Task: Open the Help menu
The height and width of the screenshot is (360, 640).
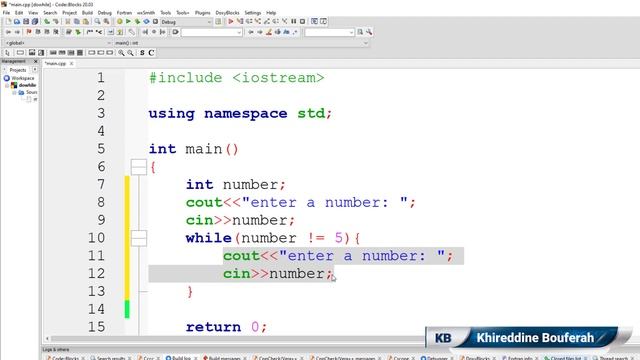Action: [x=271, y=13]
